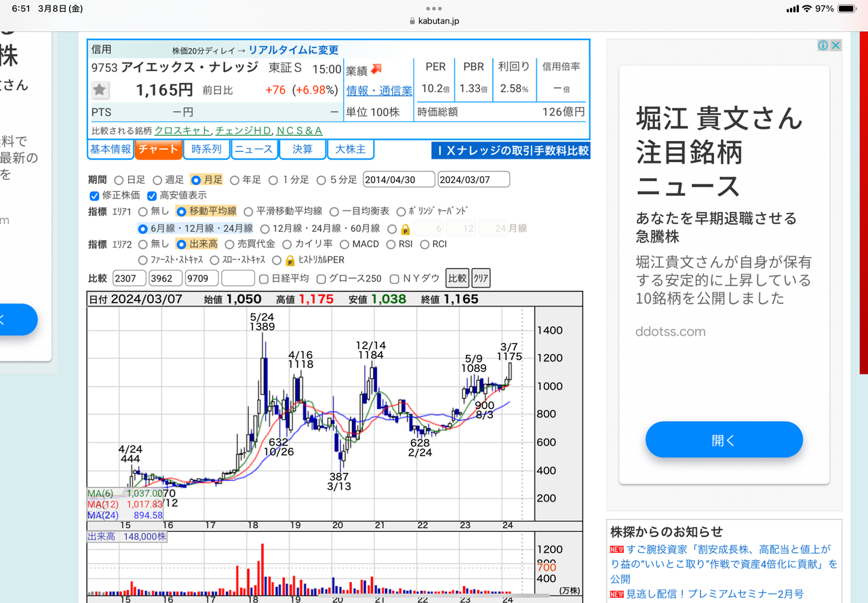Click the empty fourth comparison code field

click(238, 278)
